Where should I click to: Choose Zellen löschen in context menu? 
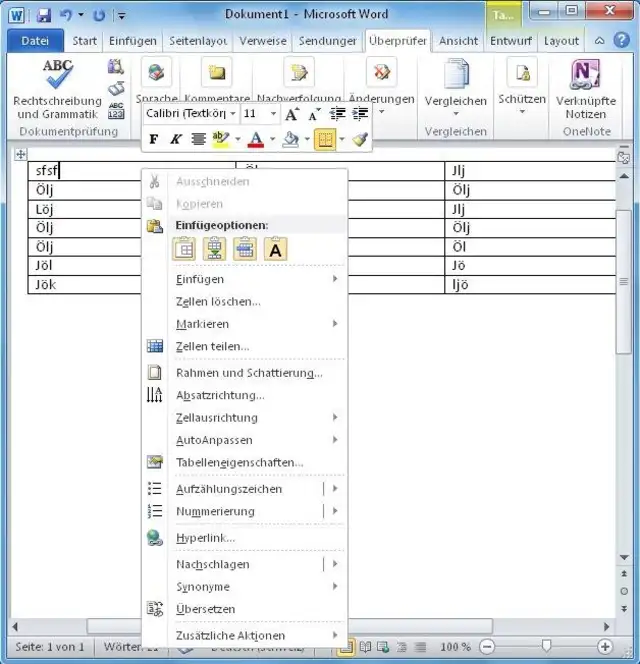pyautogui.click(x=245, y=302)
